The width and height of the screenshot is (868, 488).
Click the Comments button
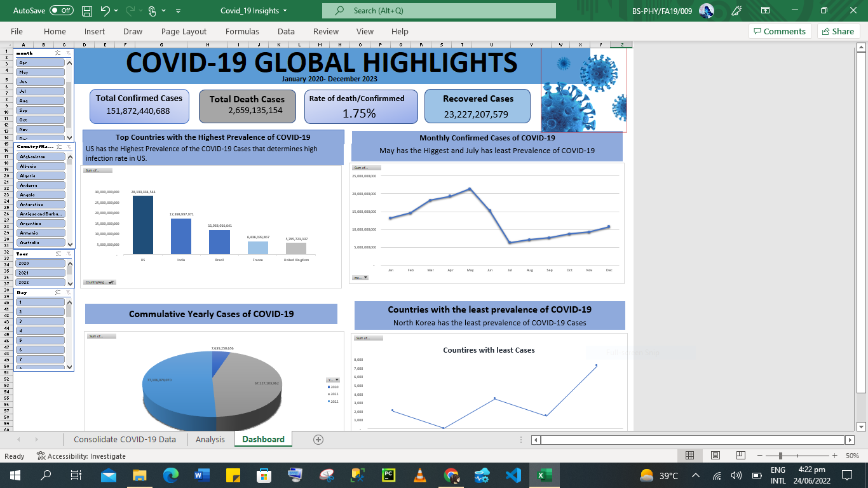pos(780,31)
